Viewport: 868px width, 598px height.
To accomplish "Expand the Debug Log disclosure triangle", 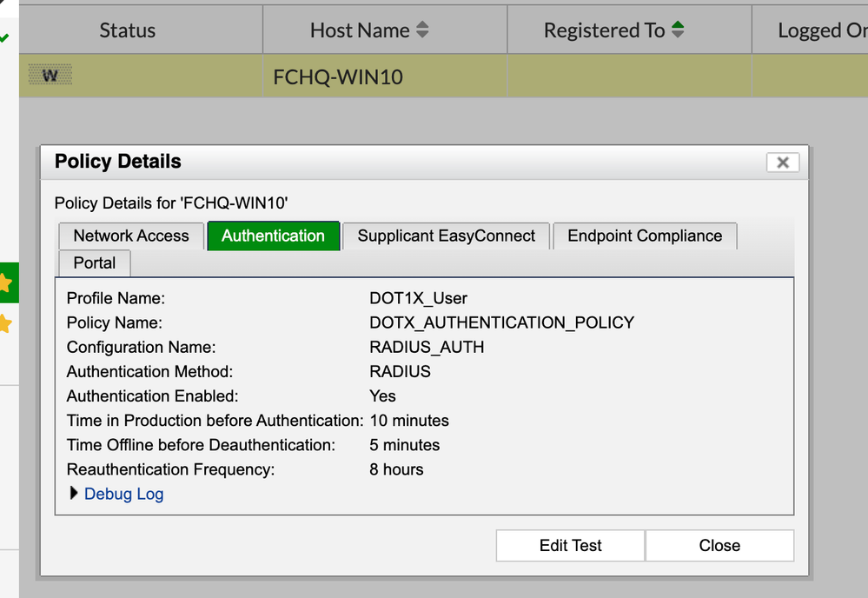I will pyautogui.click(x=73, y=494).
